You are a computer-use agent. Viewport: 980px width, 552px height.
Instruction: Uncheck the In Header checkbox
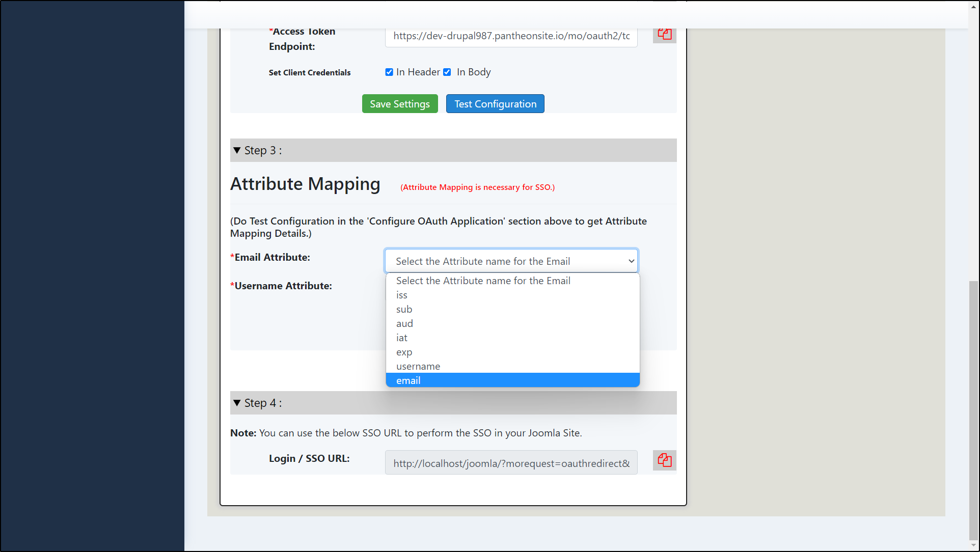tap(389, 72)
